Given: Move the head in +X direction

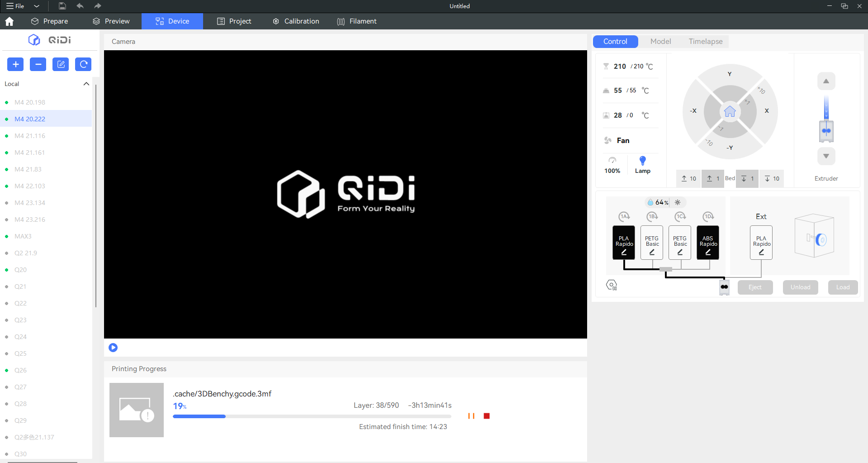Looking at the screenshot, I should pyautogui.click(x=767, y=111).
